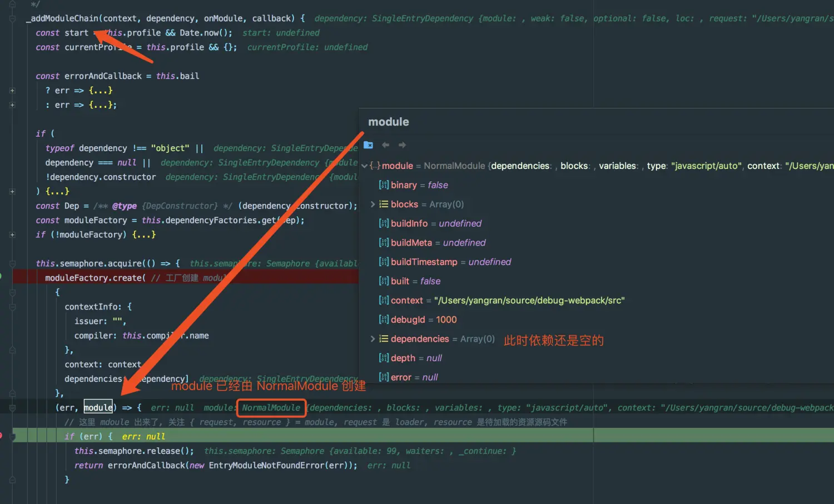Click the field icon next to context
Image resolution: width=834 pixels, height=504 pixels.
(384, 301)
